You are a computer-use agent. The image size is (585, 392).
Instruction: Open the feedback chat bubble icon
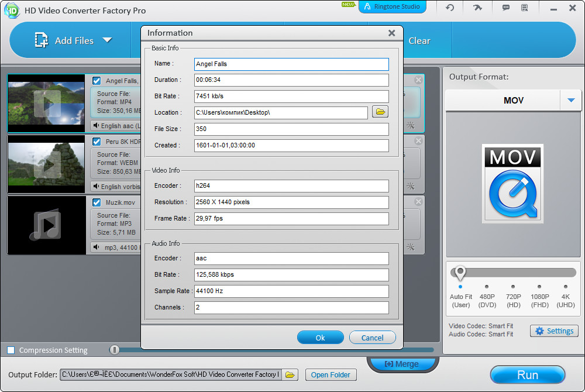(505, 8)
